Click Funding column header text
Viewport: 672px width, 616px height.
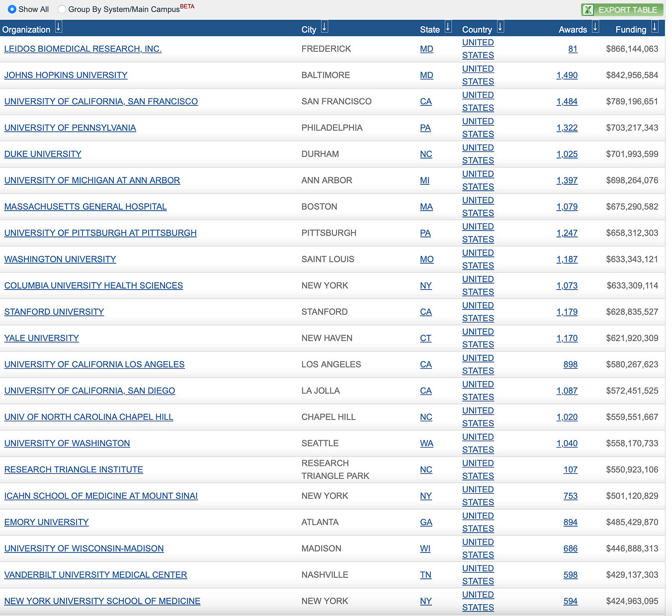631,30
